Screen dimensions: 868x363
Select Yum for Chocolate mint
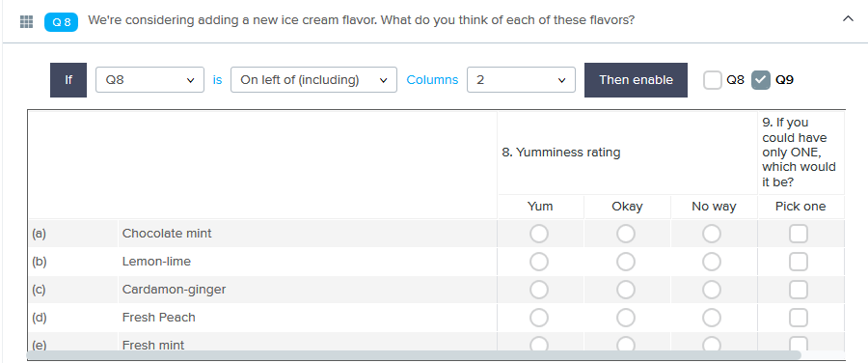tap(538, 234)
